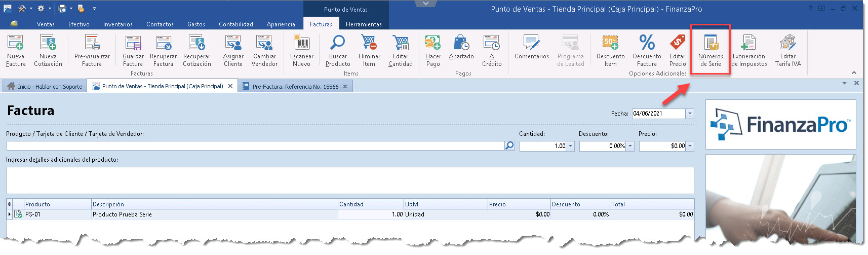Click Programa de Lealtad icon
Viewport: 868px width, 255px height.
[x=571, y=43]
